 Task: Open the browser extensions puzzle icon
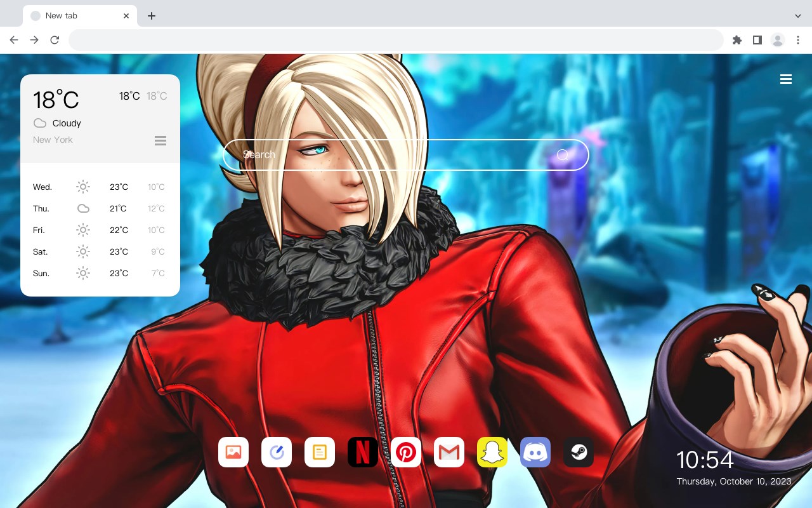pos(737,40)
